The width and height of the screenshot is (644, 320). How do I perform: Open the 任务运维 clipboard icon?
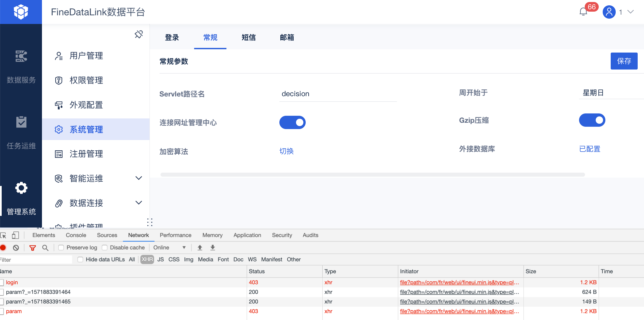click(21, 122)
